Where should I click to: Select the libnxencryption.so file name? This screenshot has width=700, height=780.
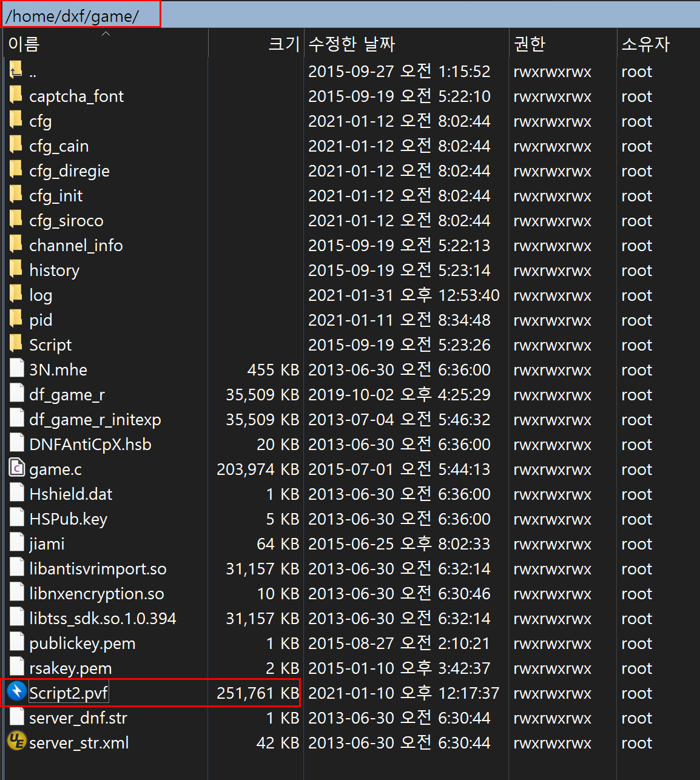point(96,594)
